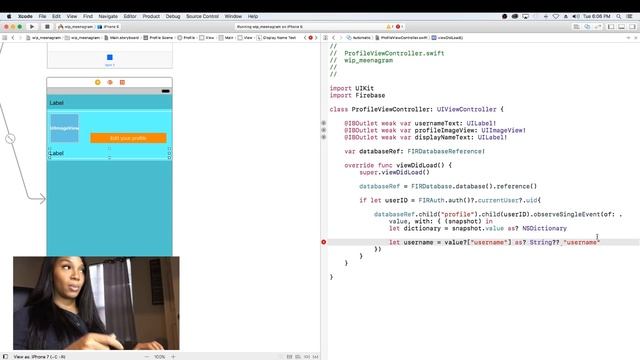Viewport: 640px width, 360px height.
Task: Zoom out the storyboard canvas
Action: point(147,356)
